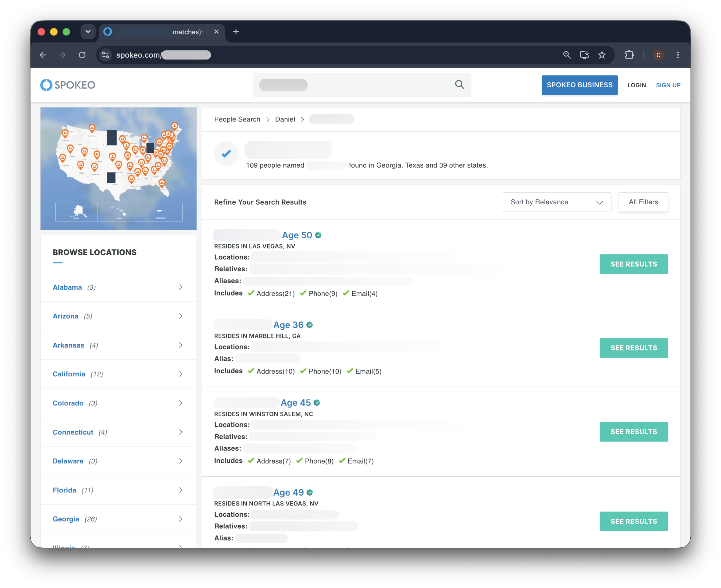721x588 pixels.
Task: Click the install app icon in address bar
Action: 584,55
